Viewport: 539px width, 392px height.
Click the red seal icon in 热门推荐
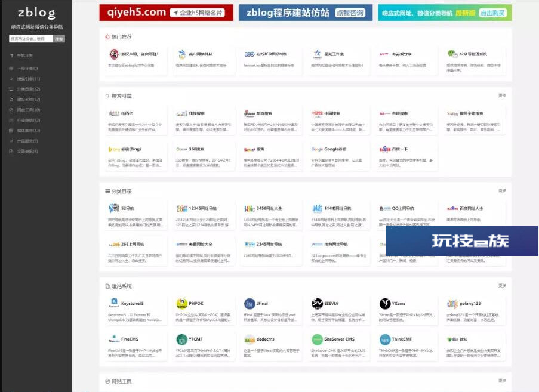coord(114,54)
